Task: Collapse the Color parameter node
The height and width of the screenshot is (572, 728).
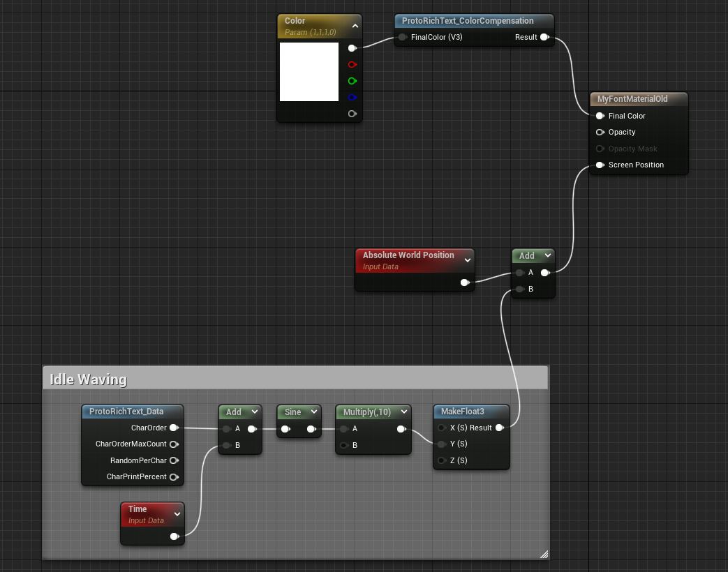Action: tap(355, 27)
